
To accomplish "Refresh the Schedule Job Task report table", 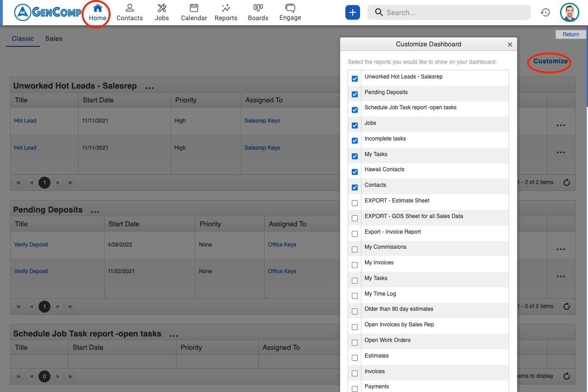I will [566, 376].
